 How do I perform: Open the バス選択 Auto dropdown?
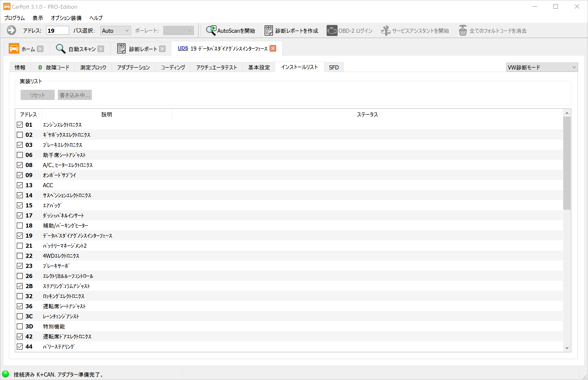115,31
